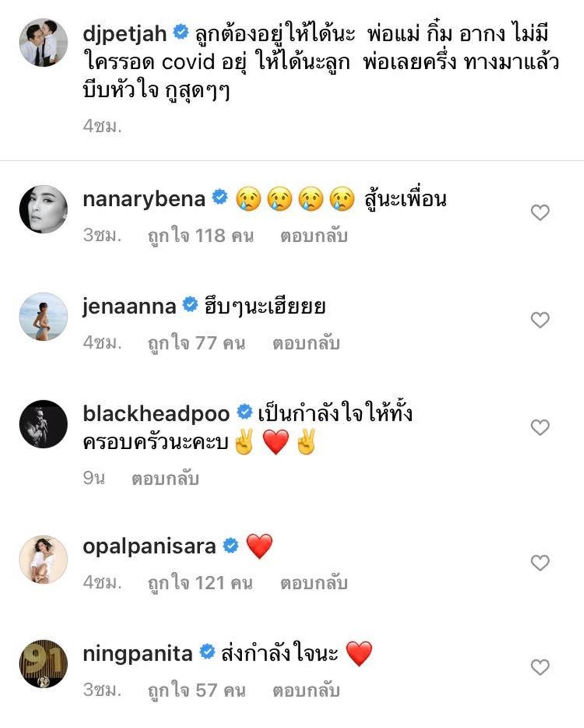Image resolution: width=584 pixels, height=728 pixels.
Task: View the 118 likes on nanarybena's comment
Action: 200,236
